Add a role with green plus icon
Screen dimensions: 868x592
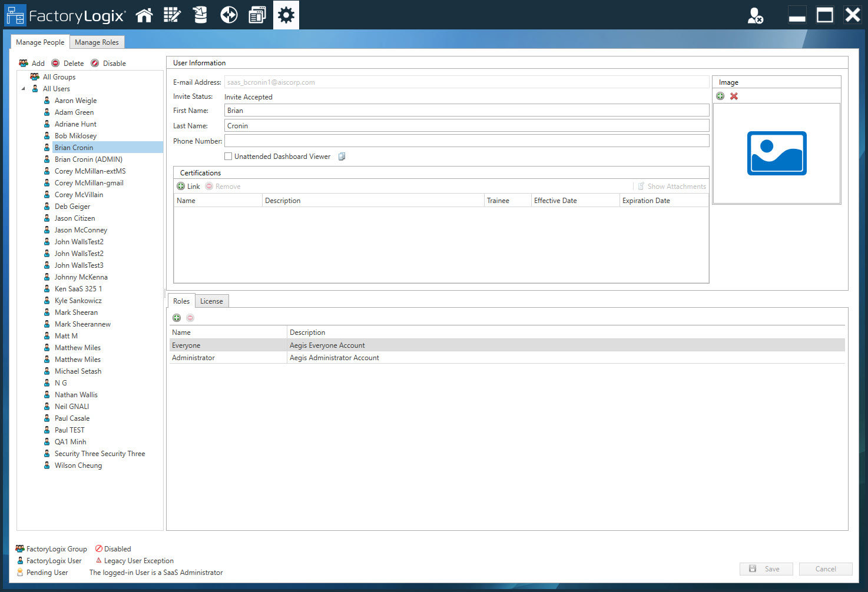[177, 318]
